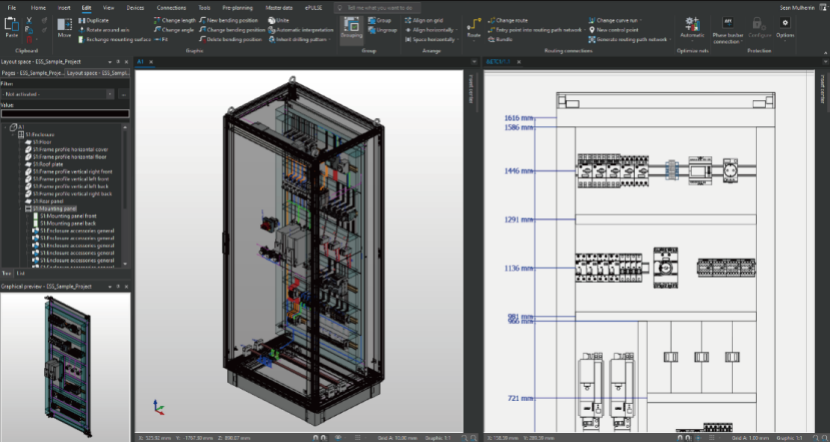830x443 pixels.
Task: Click the Tell me what you want to do box
Action: pyautogui.click(x=377, y=8)
